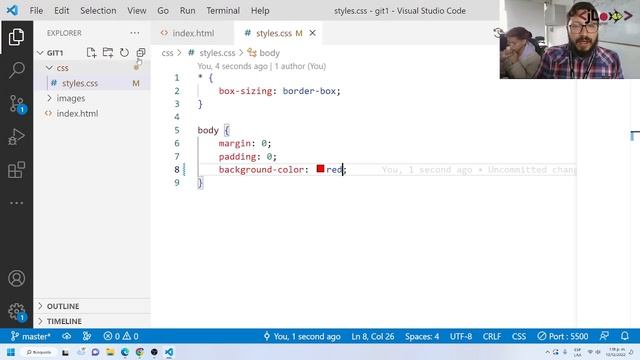
Task: Click the '1 author (You)' CodeLens
Action: (x=300, y=66)
